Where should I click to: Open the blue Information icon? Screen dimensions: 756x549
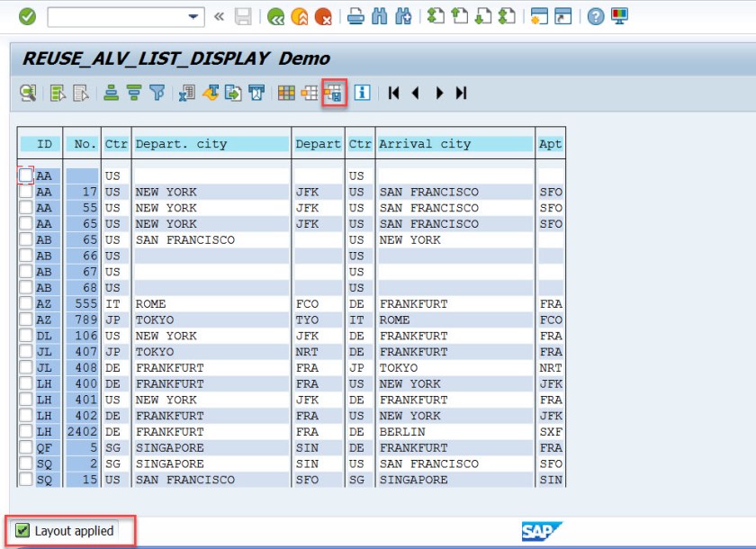click(362, 93)
